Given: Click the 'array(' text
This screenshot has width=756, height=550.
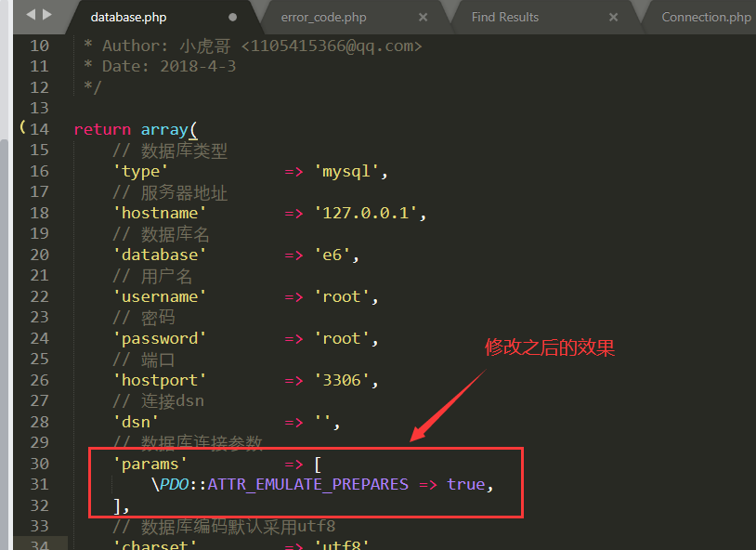Looking at the screenshot, I should pyautogui.click(x=169, y=129).
